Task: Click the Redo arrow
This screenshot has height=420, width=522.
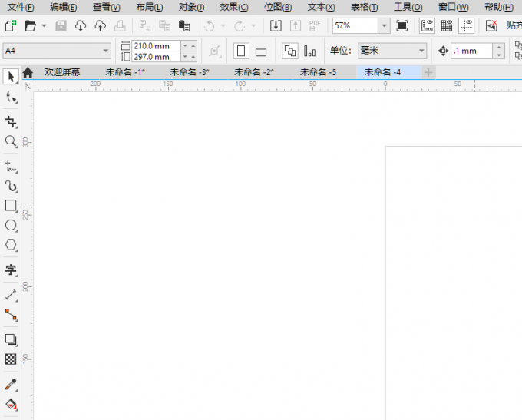Action: click(x=240, y=25)
